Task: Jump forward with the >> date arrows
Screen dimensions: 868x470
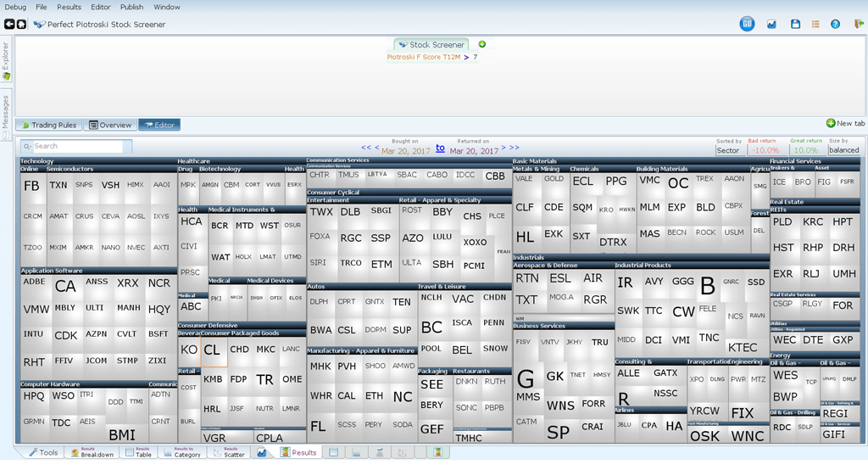Action: tap(515, 148)
